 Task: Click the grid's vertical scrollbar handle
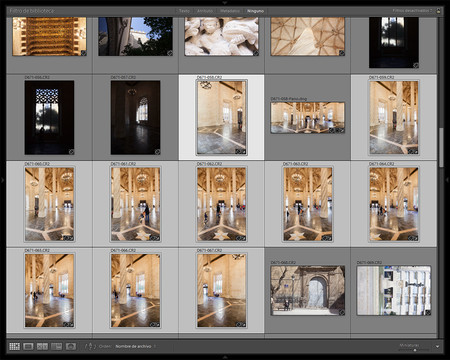coord(441,147)
